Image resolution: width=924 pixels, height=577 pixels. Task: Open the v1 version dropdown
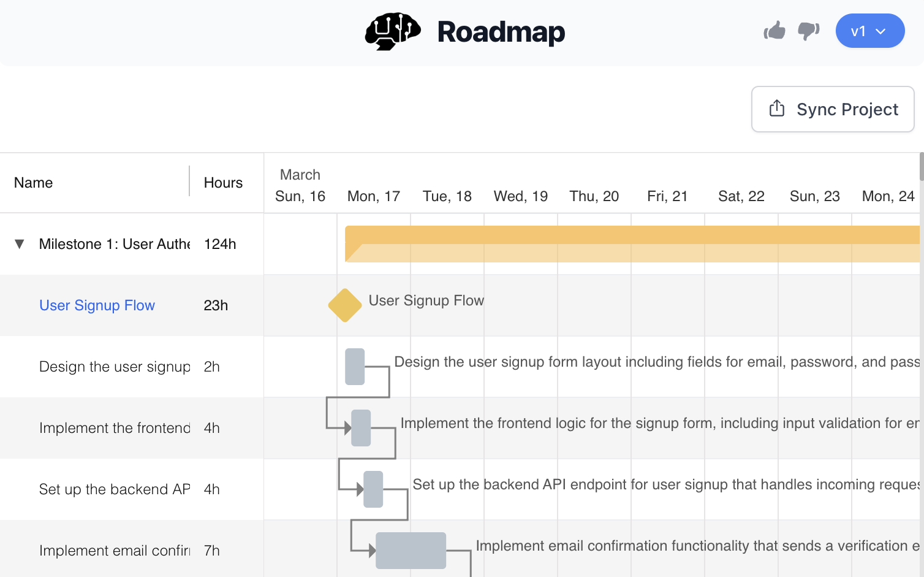[870, 31]
